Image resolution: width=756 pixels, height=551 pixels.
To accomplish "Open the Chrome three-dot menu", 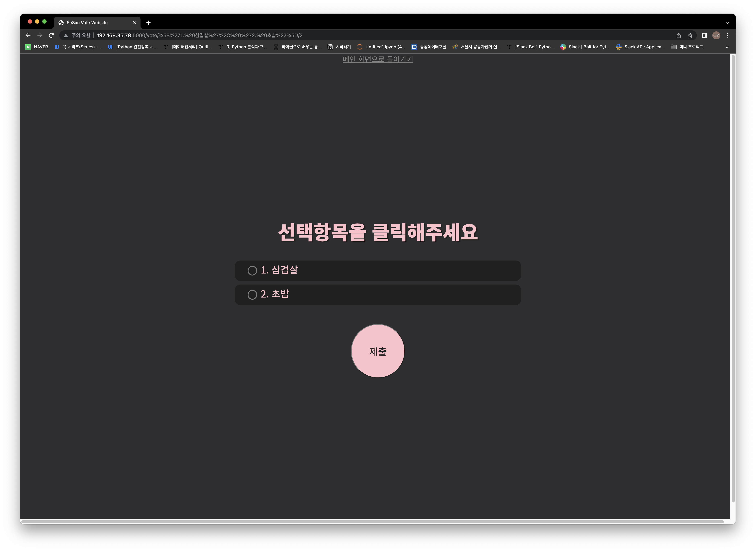I will [728, 35].
